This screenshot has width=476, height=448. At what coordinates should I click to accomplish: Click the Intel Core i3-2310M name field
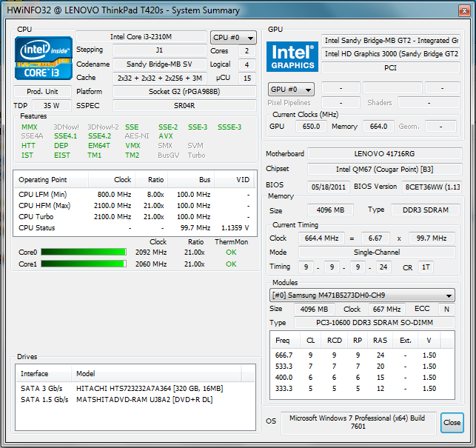coord(141,37)
